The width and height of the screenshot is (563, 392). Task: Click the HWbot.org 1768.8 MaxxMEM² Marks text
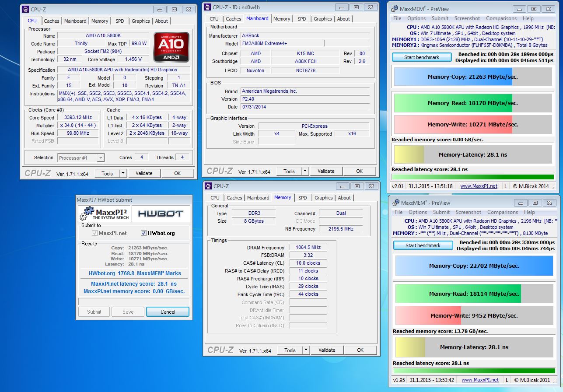[x=135, y=273]
